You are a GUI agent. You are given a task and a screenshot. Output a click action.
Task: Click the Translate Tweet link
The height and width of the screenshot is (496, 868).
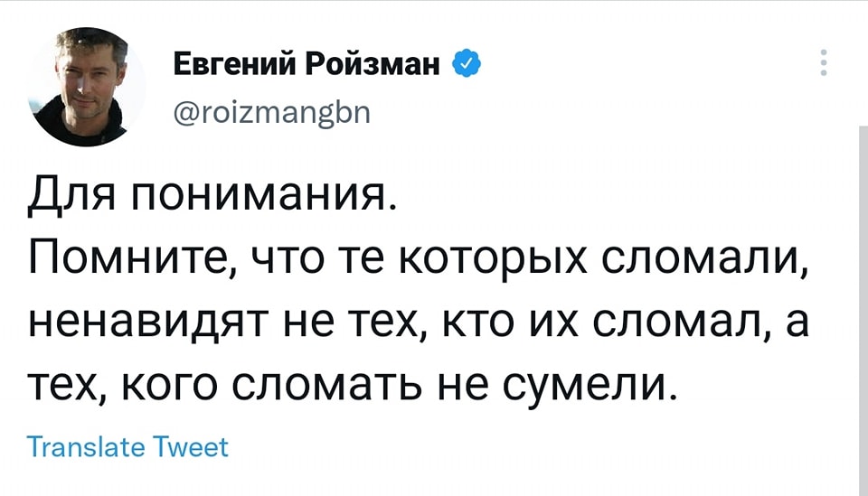(127, 447)
